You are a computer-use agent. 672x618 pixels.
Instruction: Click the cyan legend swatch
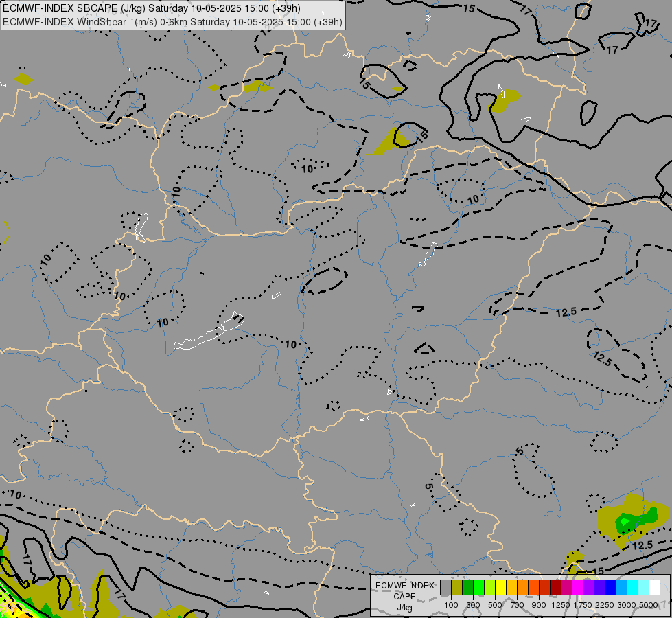632,587
